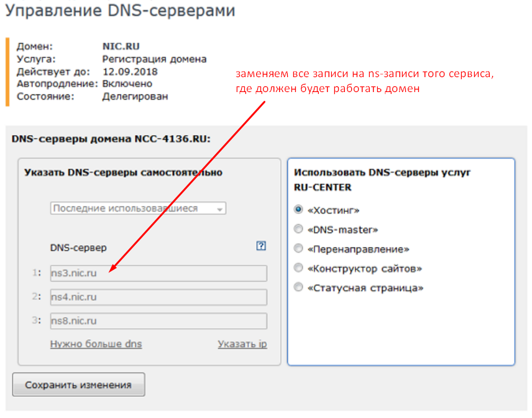Click the «Регистрация домена» service value
This screenshot has width=532, height=418.
coord(154,59)
